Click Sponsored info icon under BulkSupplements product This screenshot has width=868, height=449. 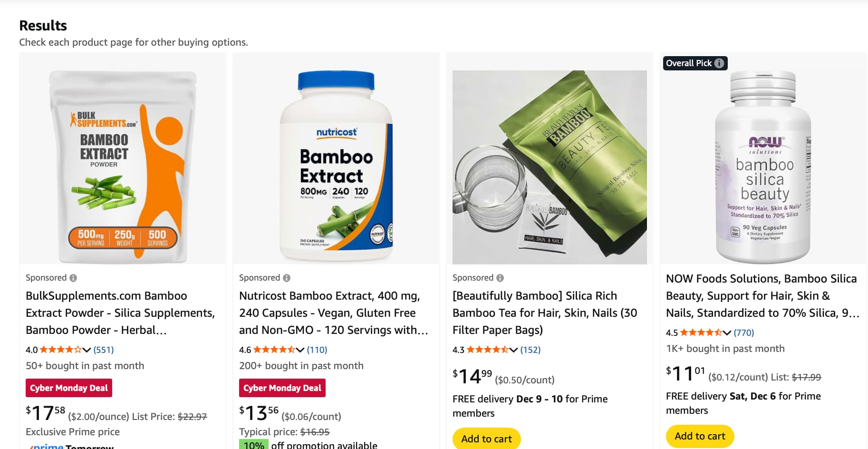coord(73,278)
